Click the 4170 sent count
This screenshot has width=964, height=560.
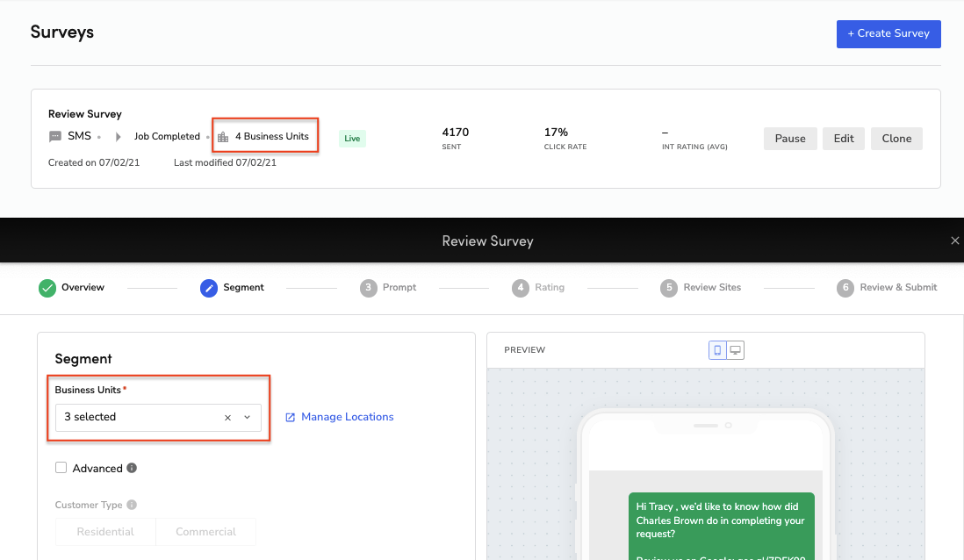pyautogui.click(x=456, y=133)
